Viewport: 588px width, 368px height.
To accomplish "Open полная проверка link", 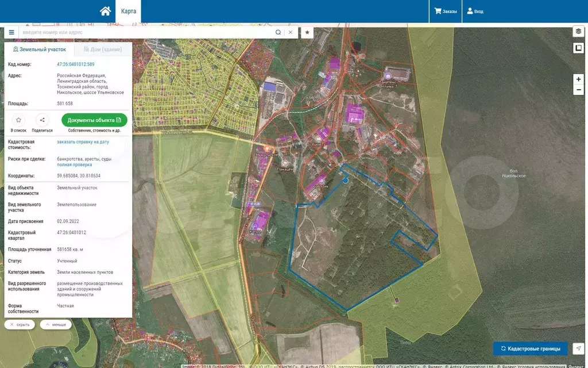I will coord(74,164).
